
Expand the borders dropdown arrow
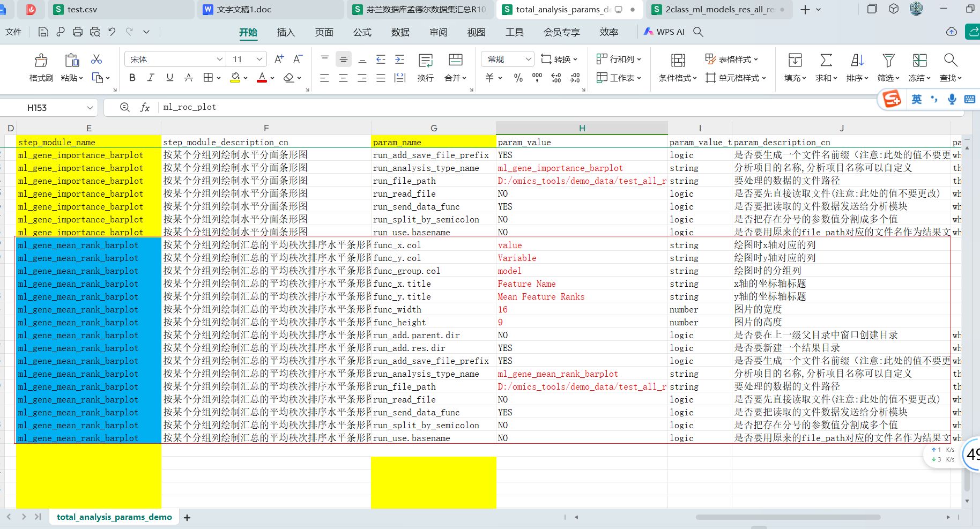pos(219,78)
